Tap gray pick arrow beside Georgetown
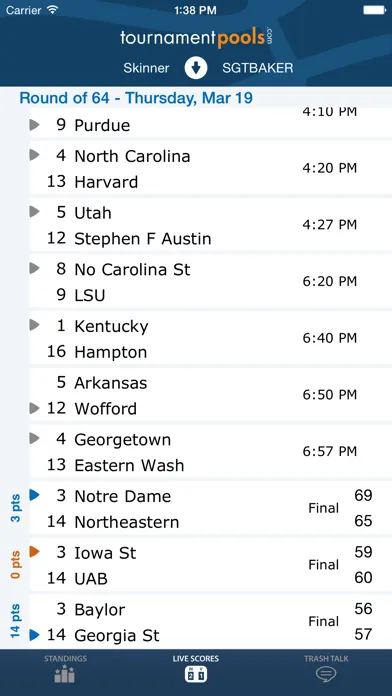The image size is (392, 696). [35, 439]
